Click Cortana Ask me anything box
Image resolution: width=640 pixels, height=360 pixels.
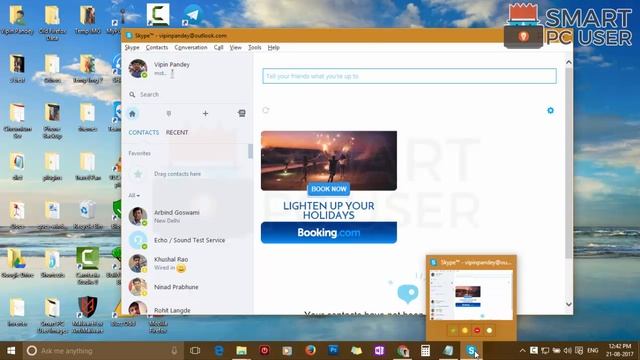tap(102, 351)
